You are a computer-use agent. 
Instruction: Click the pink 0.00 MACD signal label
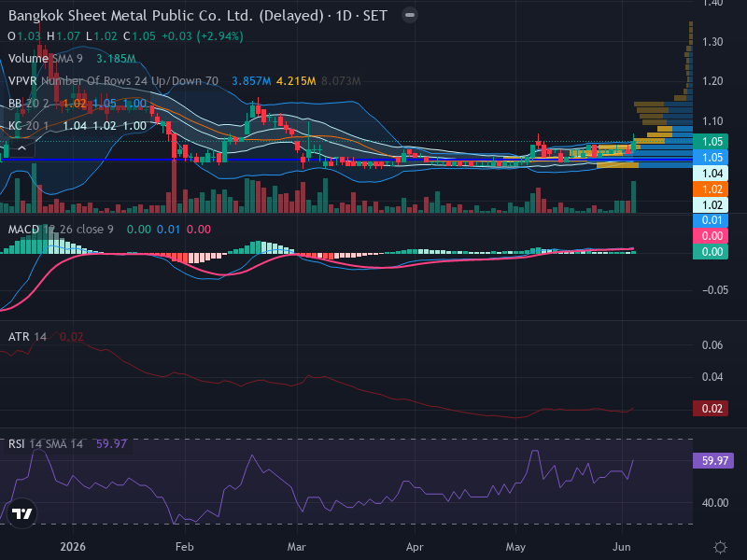click(x=711, y=236)
